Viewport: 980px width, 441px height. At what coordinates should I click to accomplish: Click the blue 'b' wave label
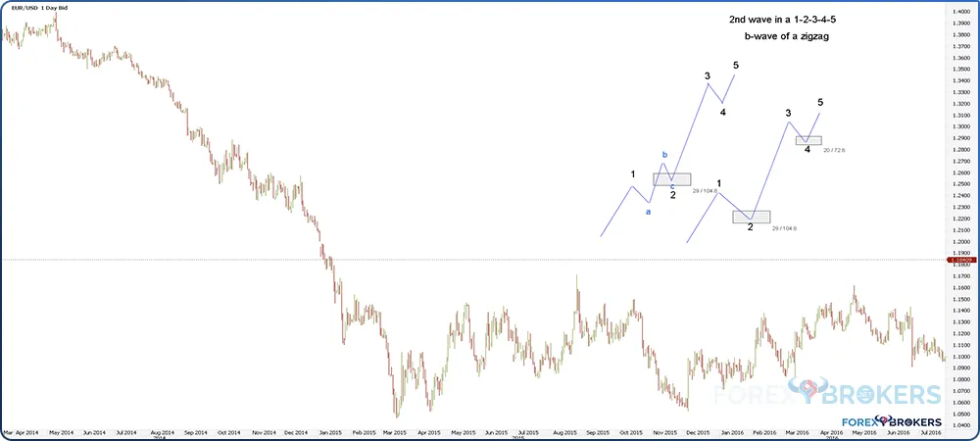pyautogui.click(x=664, y=155)
